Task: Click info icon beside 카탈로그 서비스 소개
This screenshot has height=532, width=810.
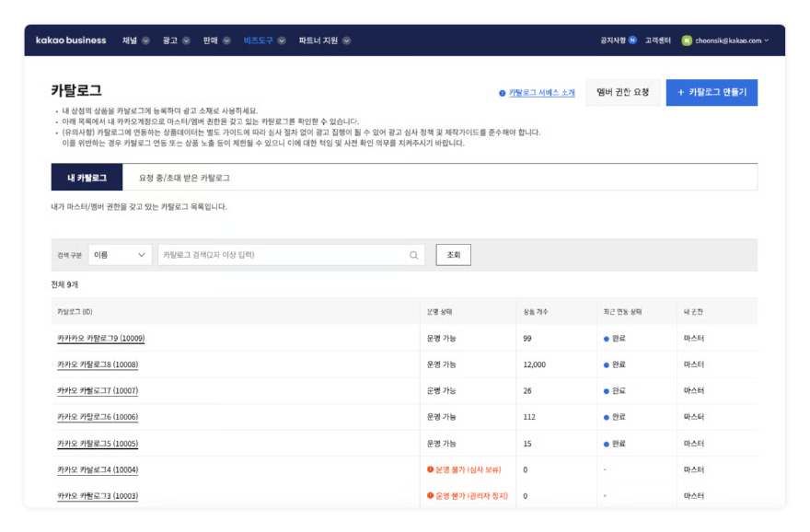Action: tap(503, 93)
